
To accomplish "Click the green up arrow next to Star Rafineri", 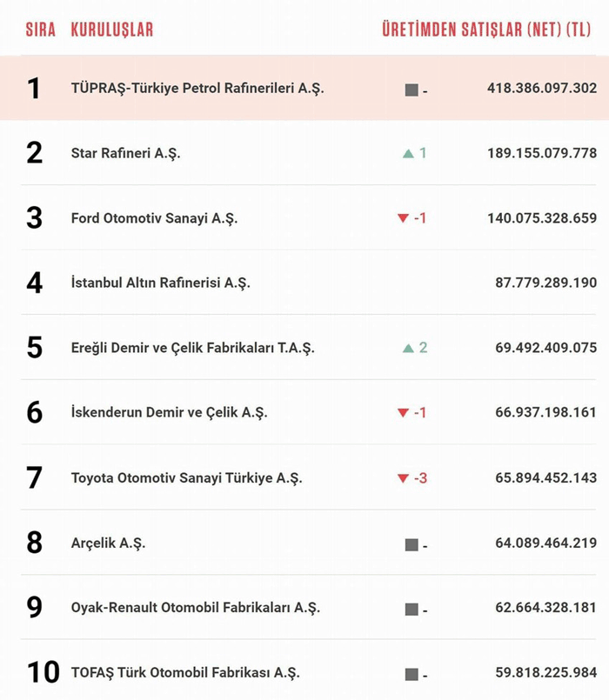I will tap(408, 154).
